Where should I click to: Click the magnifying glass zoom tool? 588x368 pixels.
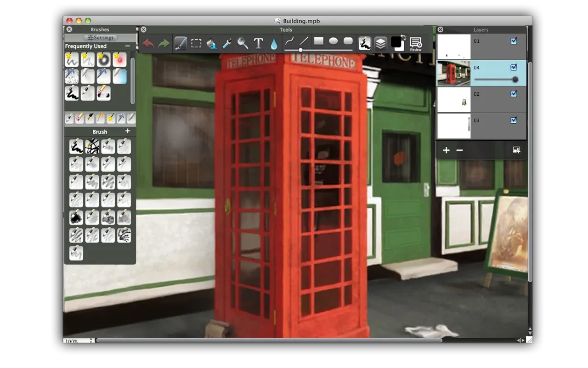(x=243, y=44)
